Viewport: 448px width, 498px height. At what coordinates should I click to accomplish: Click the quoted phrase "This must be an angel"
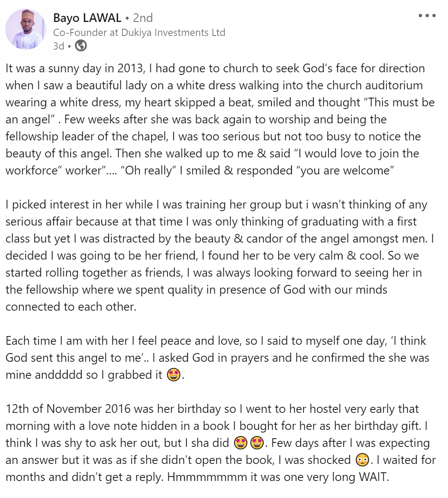[x=401, y=103]
